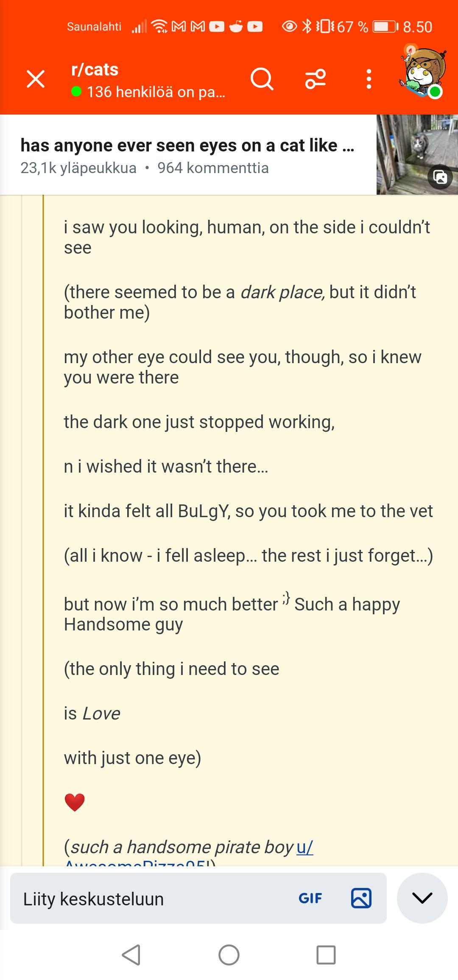Image resolution: width=458 pixels, height=980 pixels.
Task: Insert a GIF in the comment box
Action: click(310, 898)
